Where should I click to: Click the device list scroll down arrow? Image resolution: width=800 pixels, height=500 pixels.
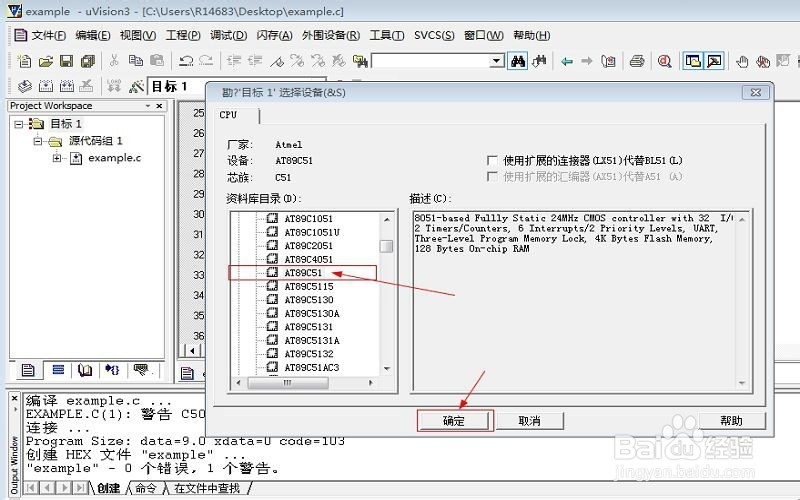click(x=386, y=368)
